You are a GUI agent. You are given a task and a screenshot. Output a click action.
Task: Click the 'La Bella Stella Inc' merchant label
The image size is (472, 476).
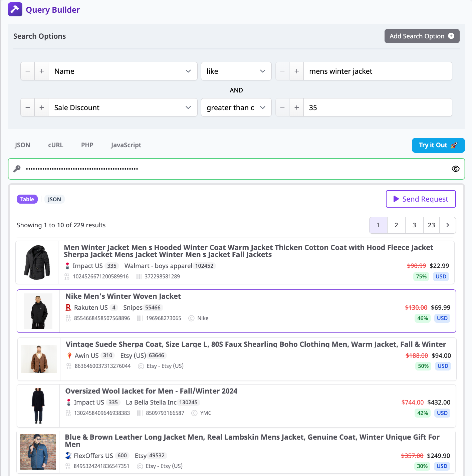pos(151,402)
